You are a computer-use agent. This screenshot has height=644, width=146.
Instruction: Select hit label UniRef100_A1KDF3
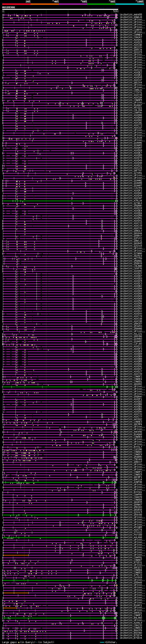[131, 349]
